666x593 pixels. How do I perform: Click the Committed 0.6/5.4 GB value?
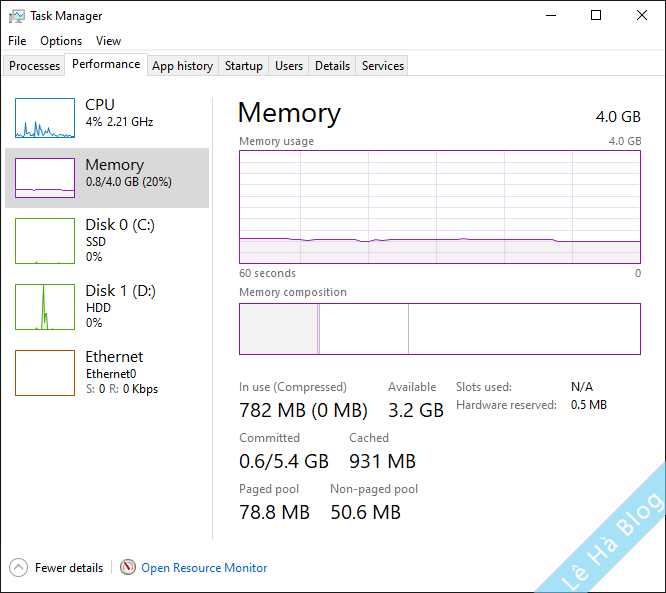pos(284,461)
